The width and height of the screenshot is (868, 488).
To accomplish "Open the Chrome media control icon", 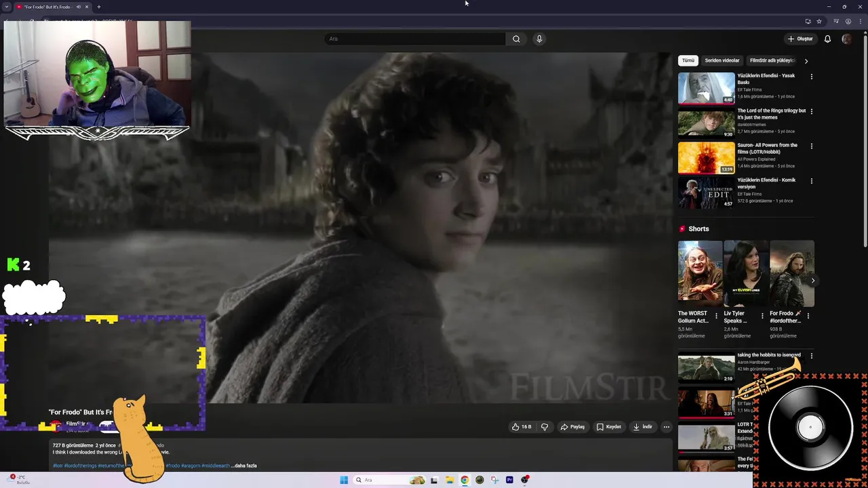I will point(836,21).
